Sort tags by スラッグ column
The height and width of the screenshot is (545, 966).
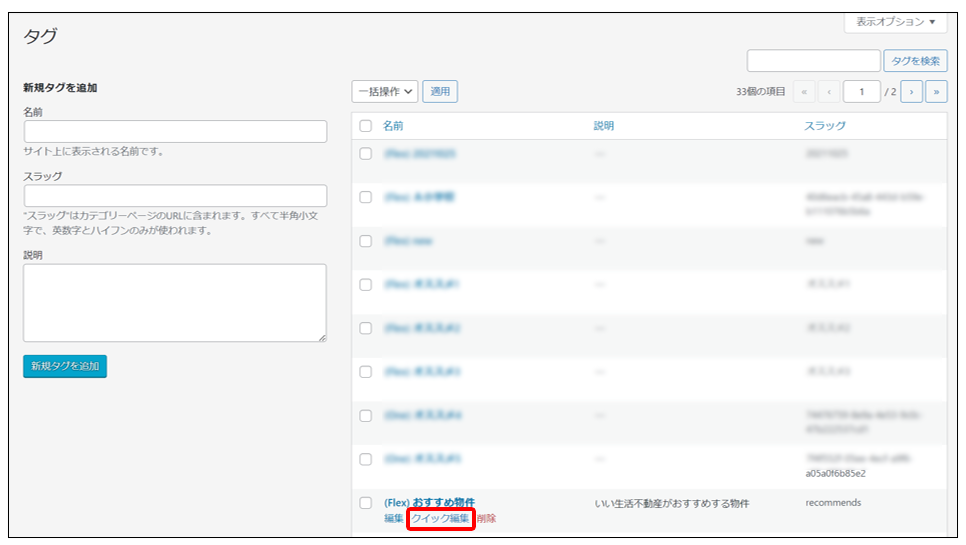point(825,126)
